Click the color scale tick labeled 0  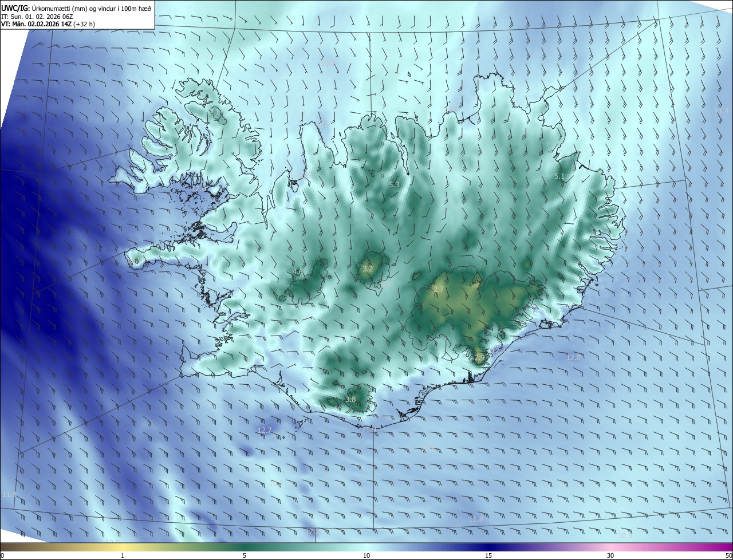2,555
